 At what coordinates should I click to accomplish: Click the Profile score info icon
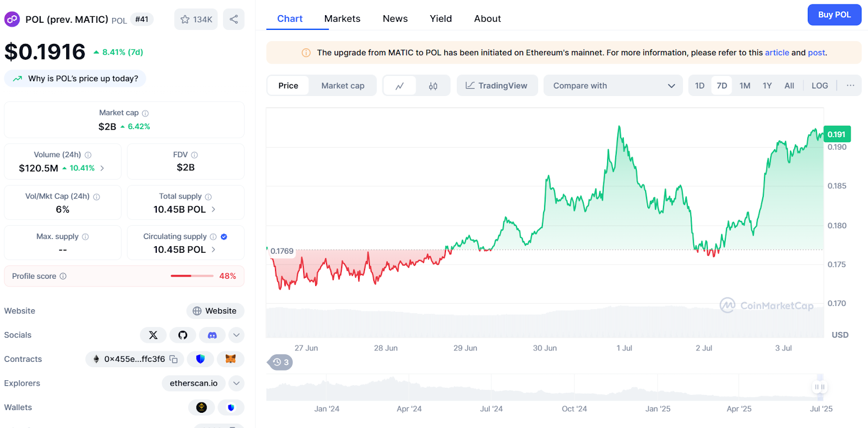pos(63,276)
